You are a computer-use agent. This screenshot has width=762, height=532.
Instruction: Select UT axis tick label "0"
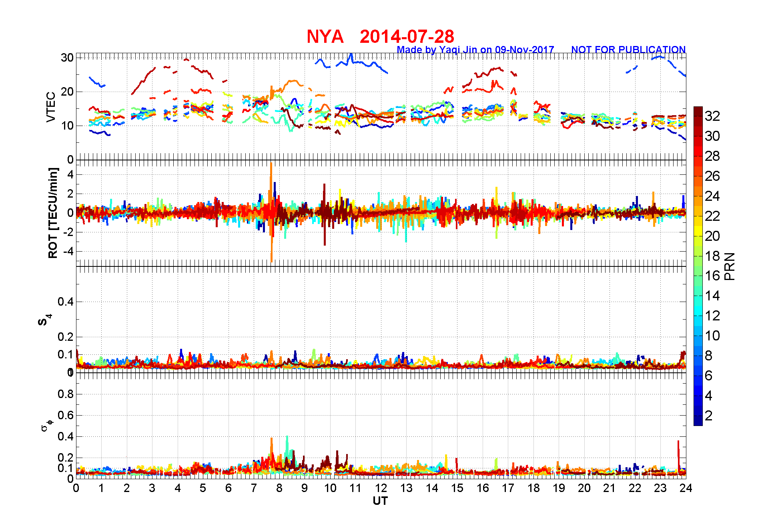[x=76, y=488]
